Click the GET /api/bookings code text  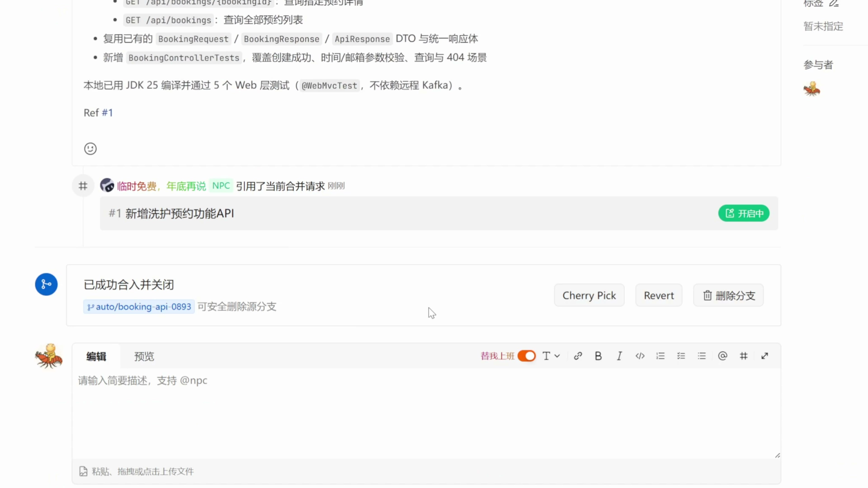click(168, 20)
